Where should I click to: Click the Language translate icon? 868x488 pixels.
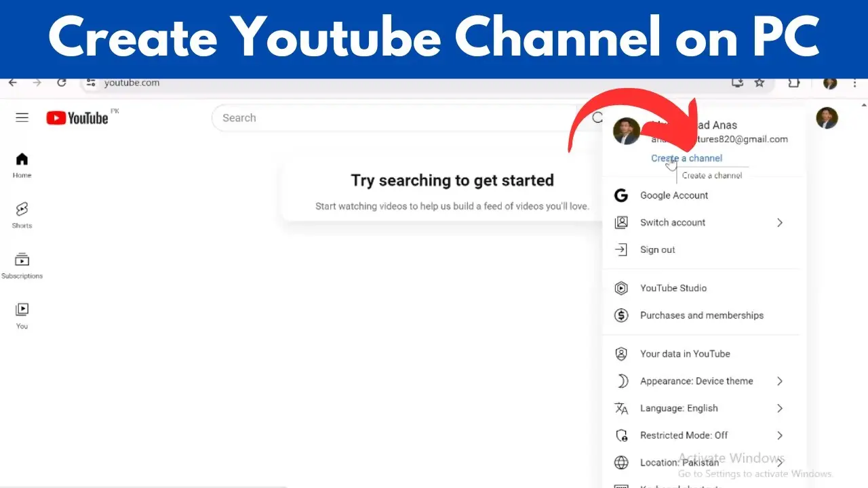coord(621,408)
